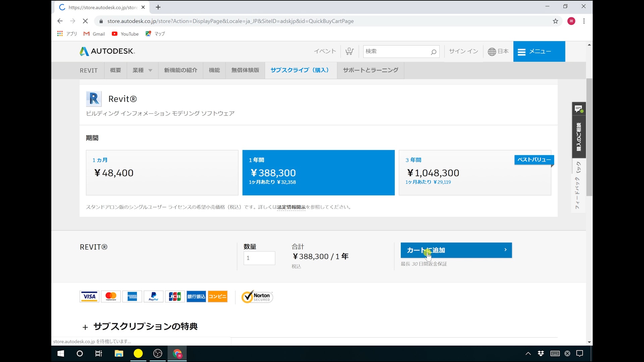Bookmark this page with the star icon
644x362 pixels.
coord(555,21)
